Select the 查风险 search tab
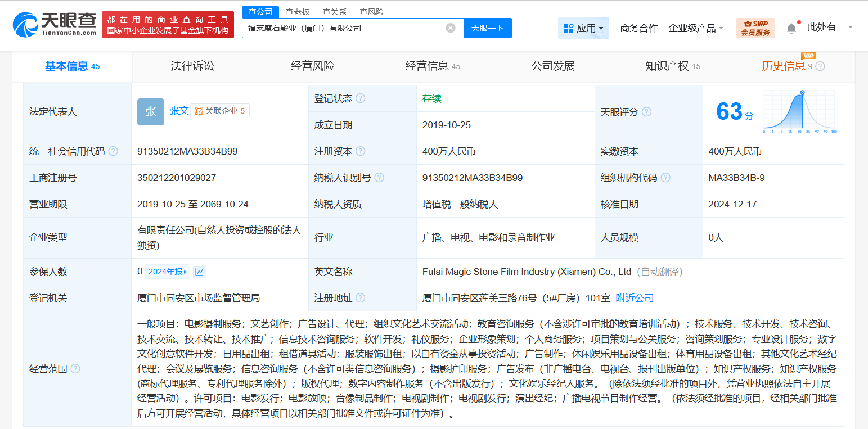Screen dimensions: 868x429 point(372,12)
